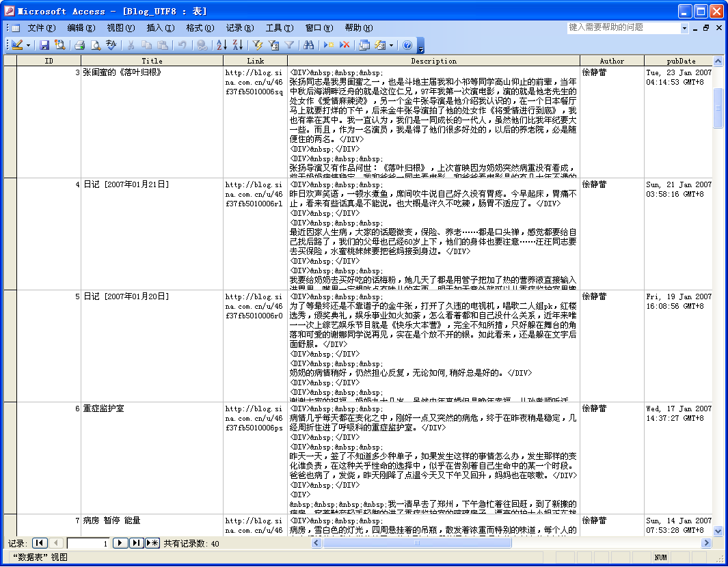The height and width of the screenshot is (567, 728).
Task: Click the record number input field
Action: (88, 544)
